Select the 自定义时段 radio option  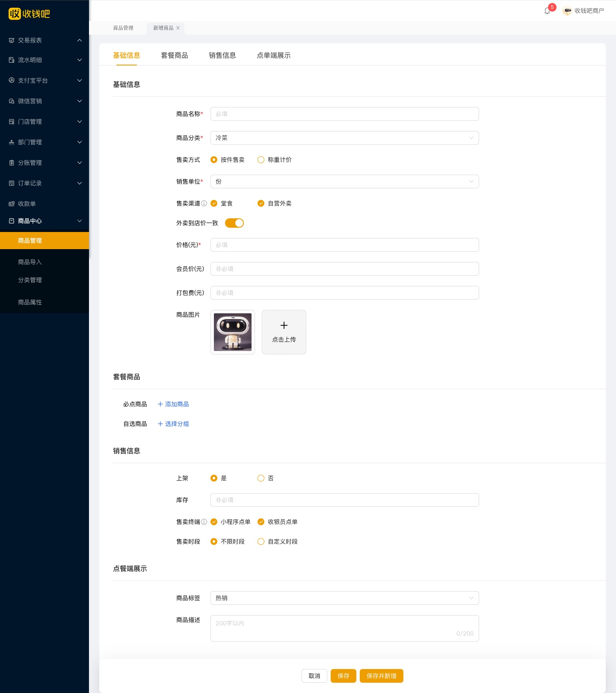pyautogui.click(x=261, y=541)
